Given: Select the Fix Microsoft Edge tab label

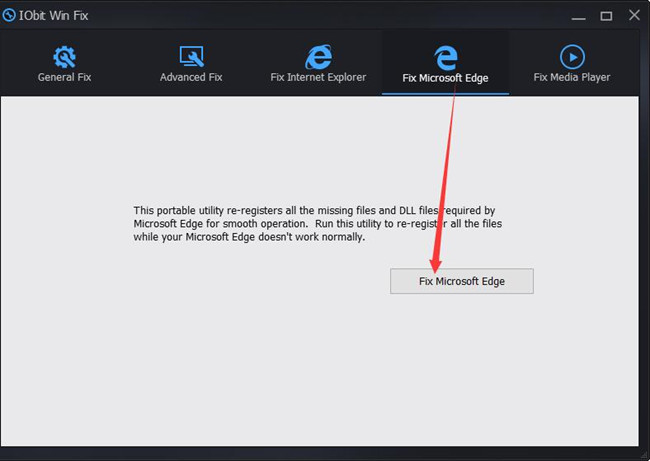Looking at the screenshot, I should (x=445, y=78).
